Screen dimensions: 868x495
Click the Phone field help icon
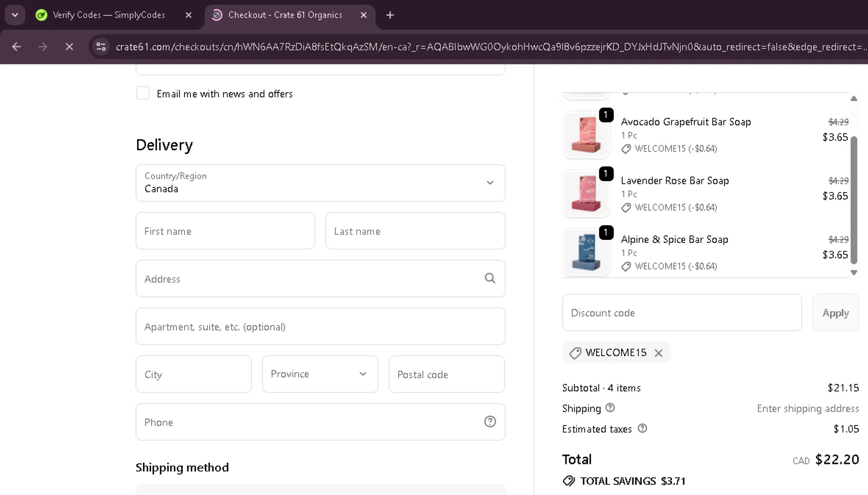(490, 422)
